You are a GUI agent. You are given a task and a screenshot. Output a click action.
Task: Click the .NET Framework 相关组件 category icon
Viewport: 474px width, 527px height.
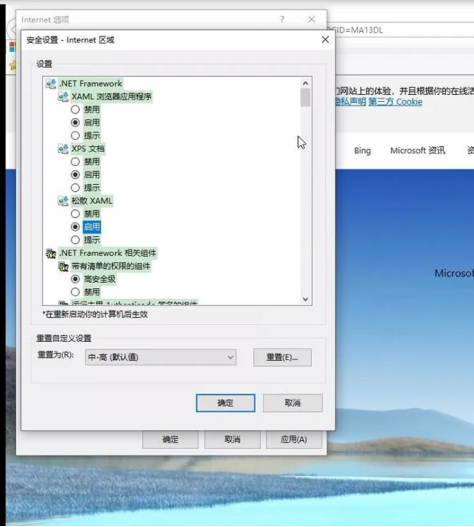tap(51, 253)
